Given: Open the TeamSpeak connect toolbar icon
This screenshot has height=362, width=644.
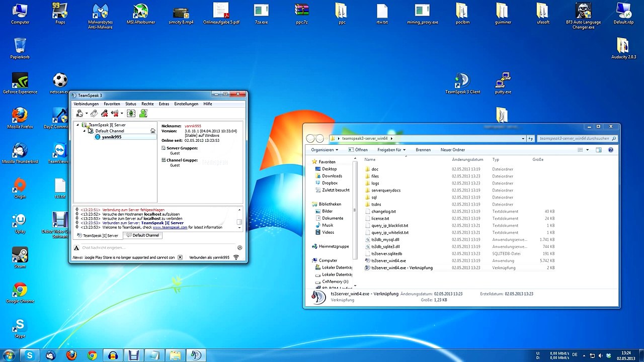Looking at the screenshot, I should point(79,114).
